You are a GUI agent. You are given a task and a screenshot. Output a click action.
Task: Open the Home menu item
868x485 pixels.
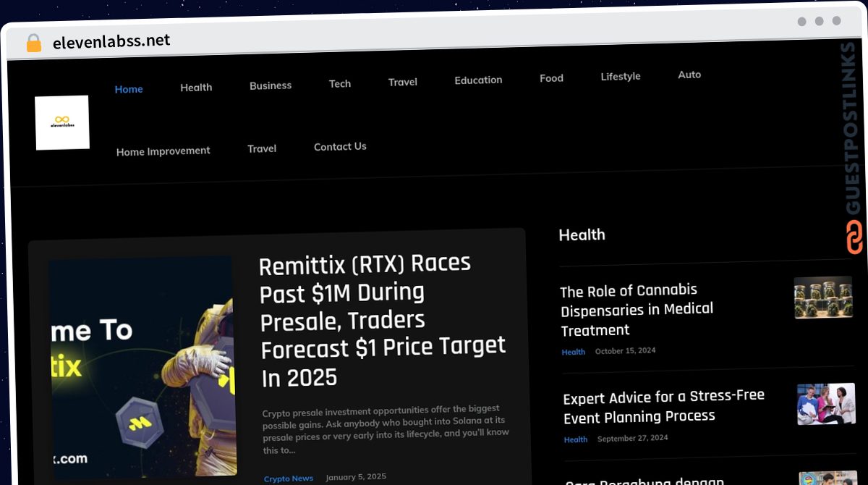pos(129,89)
